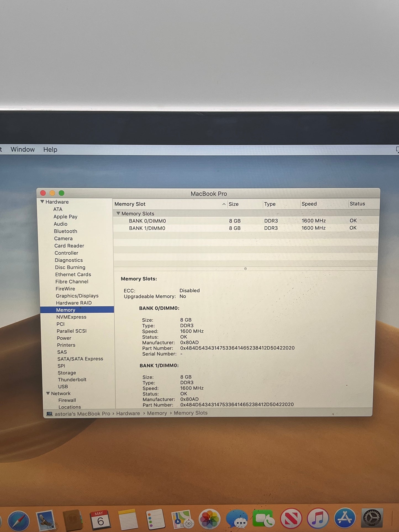Select Power in the sidebar
This screenshot has height=532, width=399.
click(x=64, y=338)
